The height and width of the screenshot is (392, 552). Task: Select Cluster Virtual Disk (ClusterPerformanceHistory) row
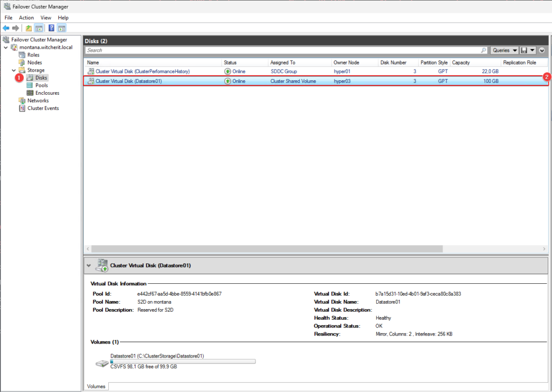coord(142,71)
